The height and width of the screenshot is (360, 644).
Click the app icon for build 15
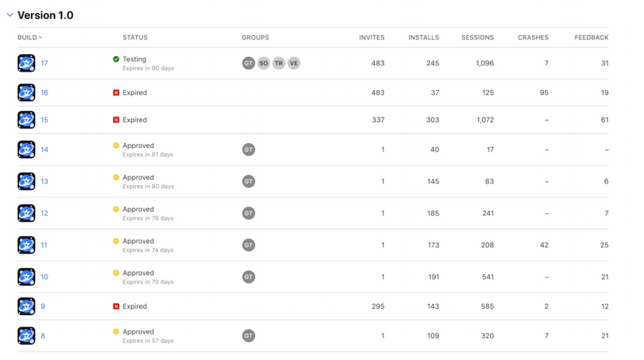[26, 120]
